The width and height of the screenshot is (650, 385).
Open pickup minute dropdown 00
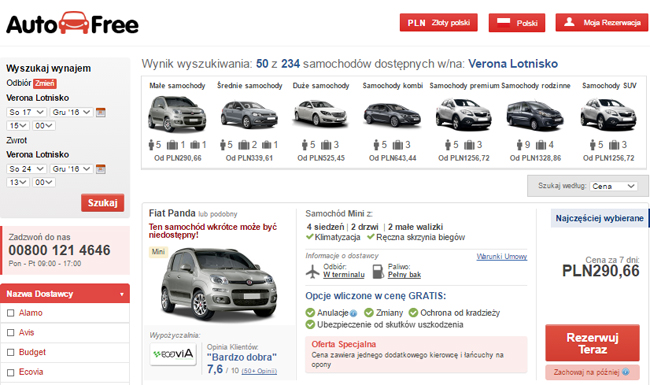[x=44, y=126]
